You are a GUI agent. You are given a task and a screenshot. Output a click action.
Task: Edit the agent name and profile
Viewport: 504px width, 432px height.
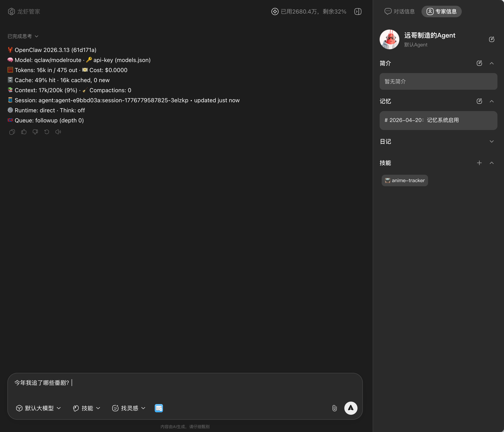pos(491,39)
